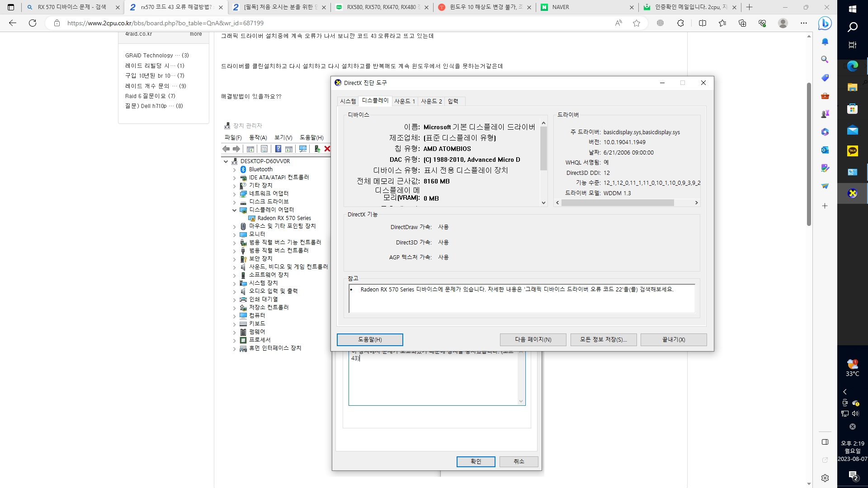The width and height of the screenshot is (868, 488).
Task: Click red X uninstall icon in Device Manager toolbar
Action: [327, 149]
